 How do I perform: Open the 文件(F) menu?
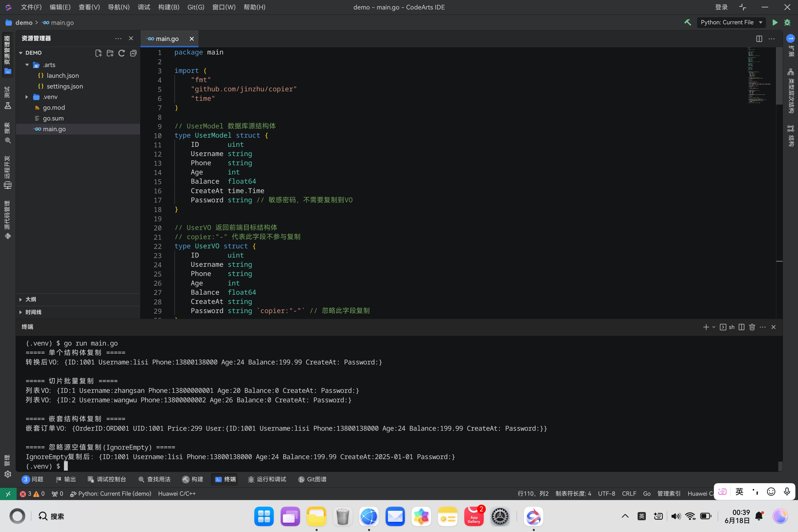31,7
